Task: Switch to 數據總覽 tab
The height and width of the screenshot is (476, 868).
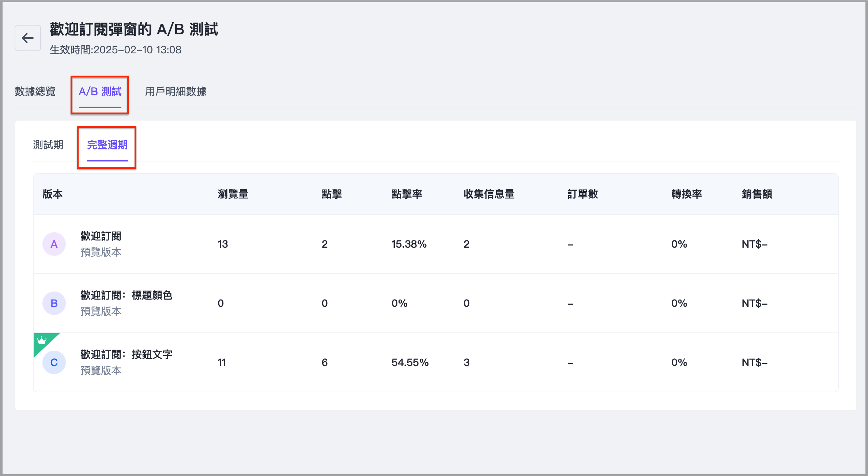Action: (35, 91)
